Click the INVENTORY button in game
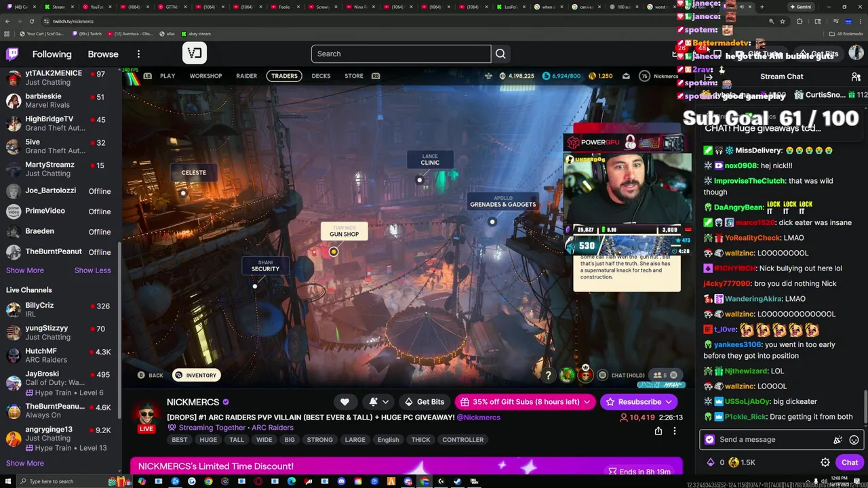Image resolution: width=868 pixels, height=488 pixels. [196, 375]
